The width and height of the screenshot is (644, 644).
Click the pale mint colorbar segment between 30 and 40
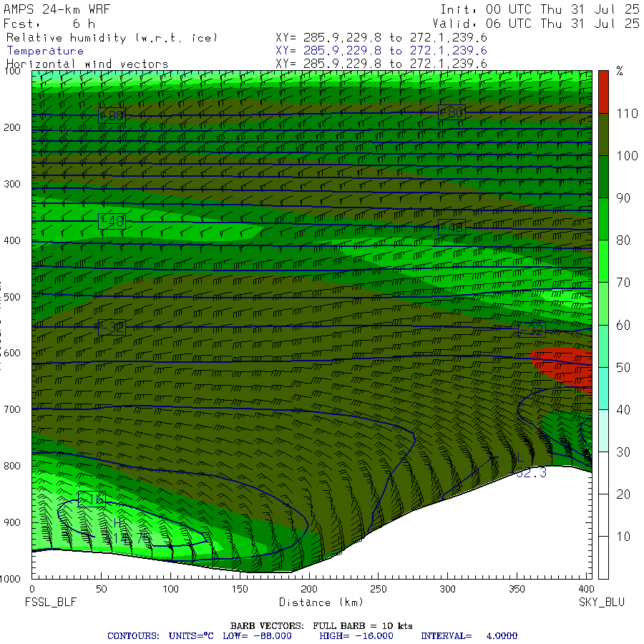(603, 431)
